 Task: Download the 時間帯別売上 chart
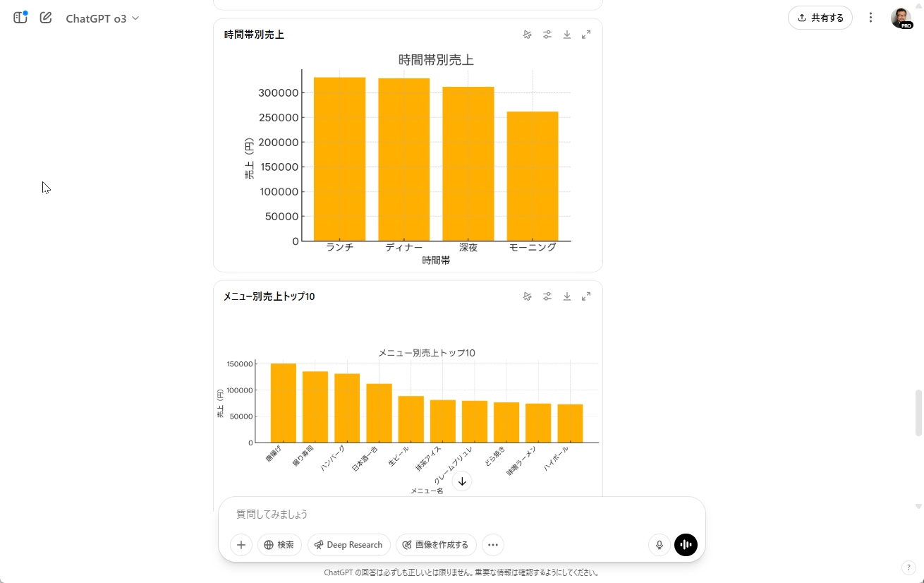coord(566,34)
